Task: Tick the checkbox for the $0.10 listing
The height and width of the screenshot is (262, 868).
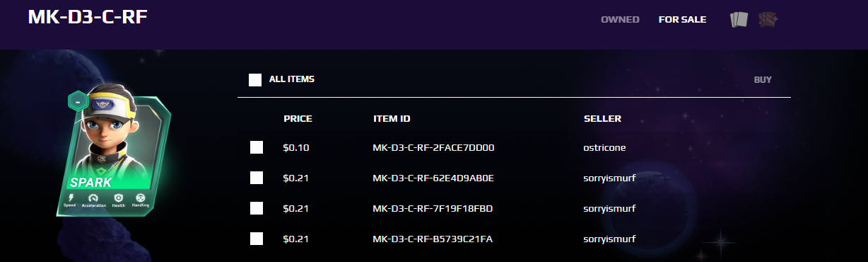Action: tap(257, 147)
